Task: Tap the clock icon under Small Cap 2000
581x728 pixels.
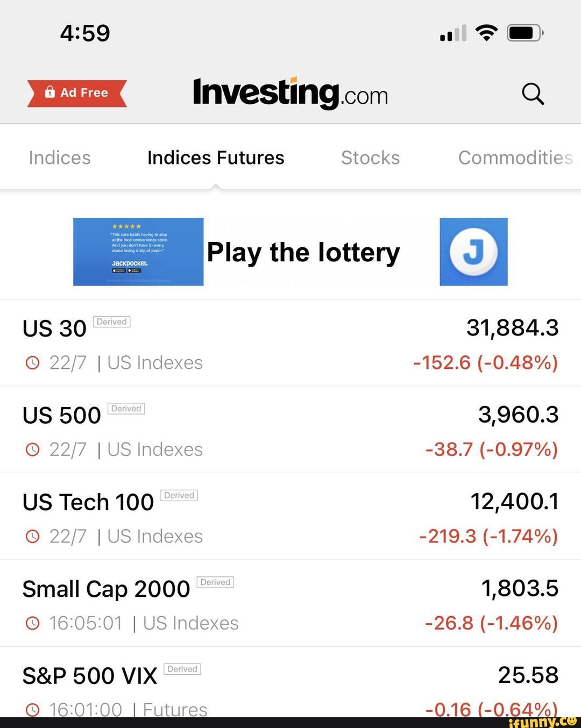Action: 33,623
